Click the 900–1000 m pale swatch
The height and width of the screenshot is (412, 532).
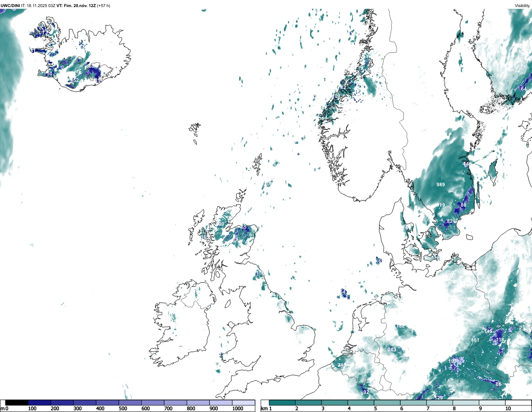pos(221,402)
